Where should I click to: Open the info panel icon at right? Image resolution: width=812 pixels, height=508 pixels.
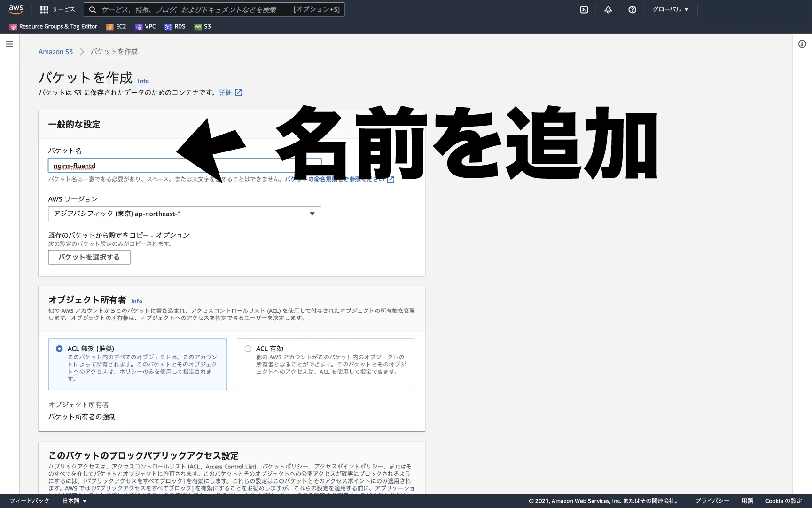click(x=802, y=44)
